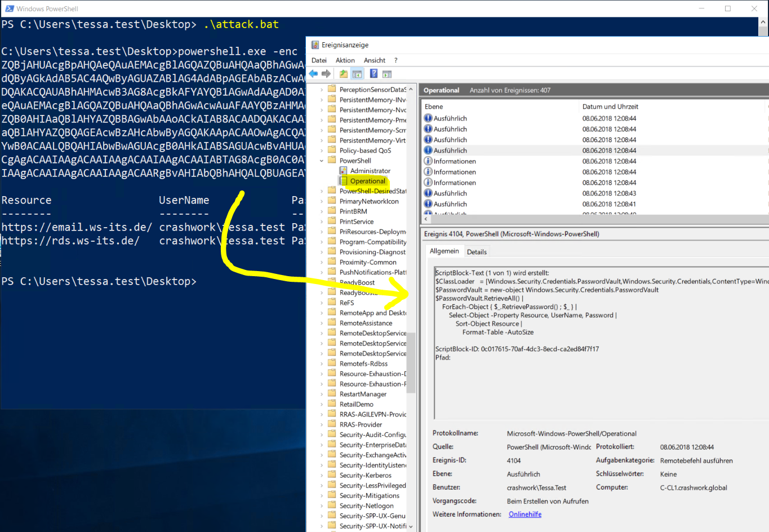769x532 pixels.
Task: Click the folder icon beside RestartManager
Action: [332, 394]
